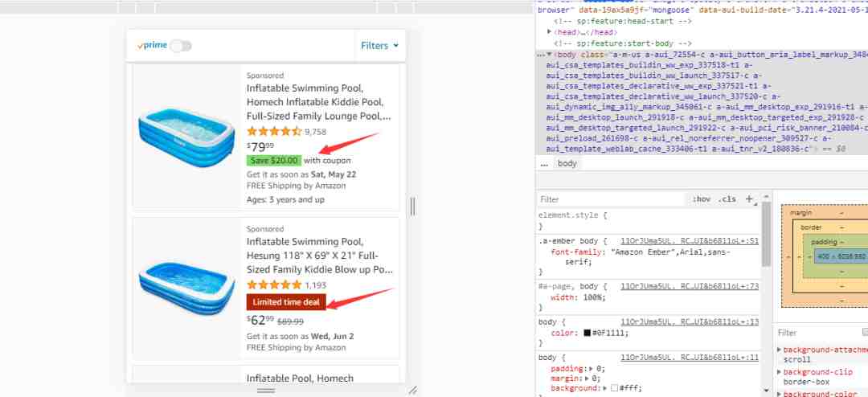868x397 pixels.
Task: Expand the padding shorthand property
Action: (x=592, y=369)
